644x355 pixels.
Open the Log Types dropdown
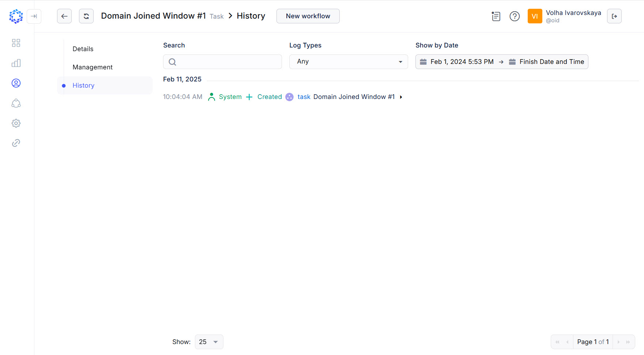point(349,62)
